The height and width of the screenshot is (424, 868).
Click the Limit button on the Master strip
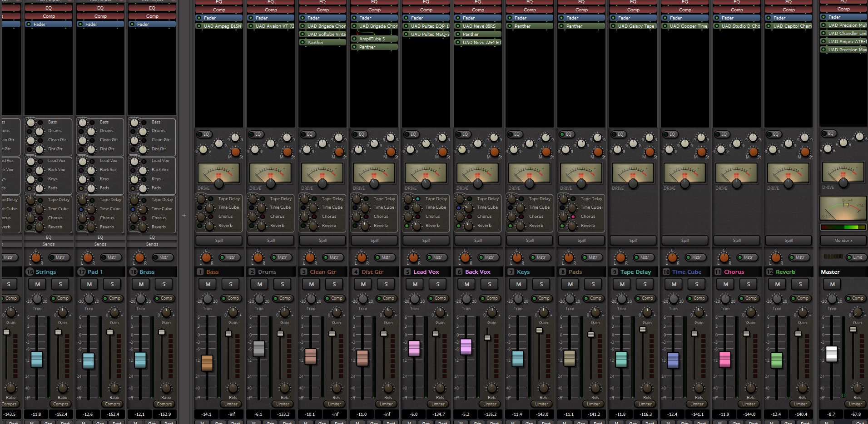pos(857,257)
